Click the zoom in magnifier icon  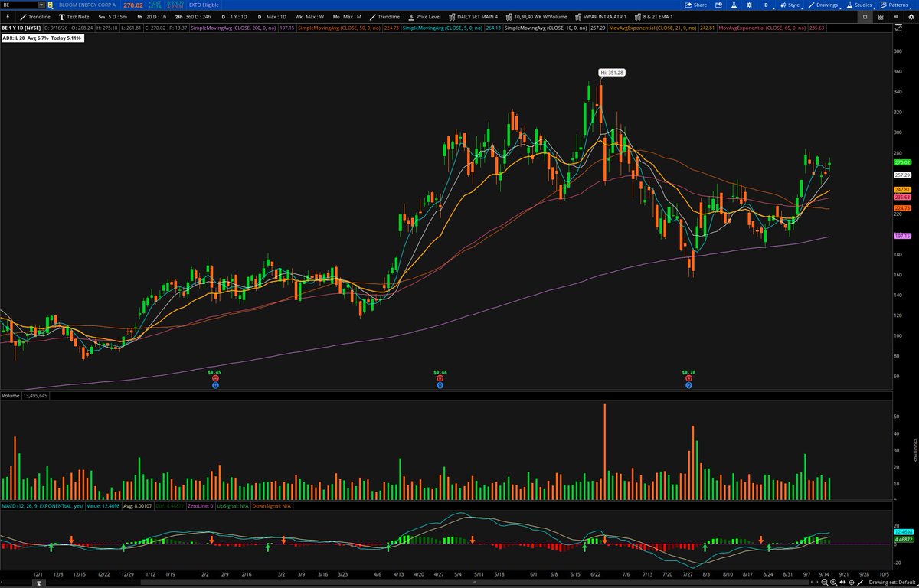(834, 583)
